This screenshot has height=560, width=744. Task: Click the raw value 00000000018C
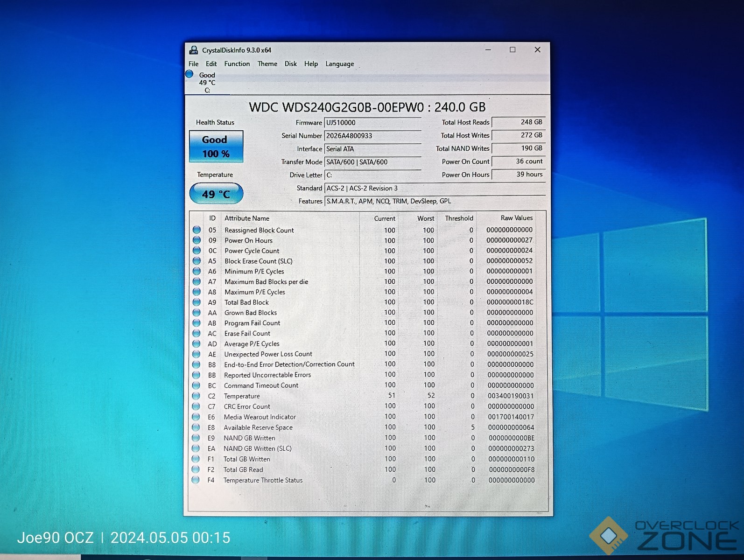pos(510,302)
